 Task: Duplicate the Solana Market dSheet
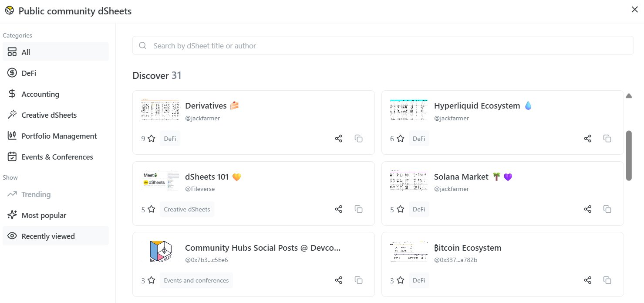tap(607, 209)
